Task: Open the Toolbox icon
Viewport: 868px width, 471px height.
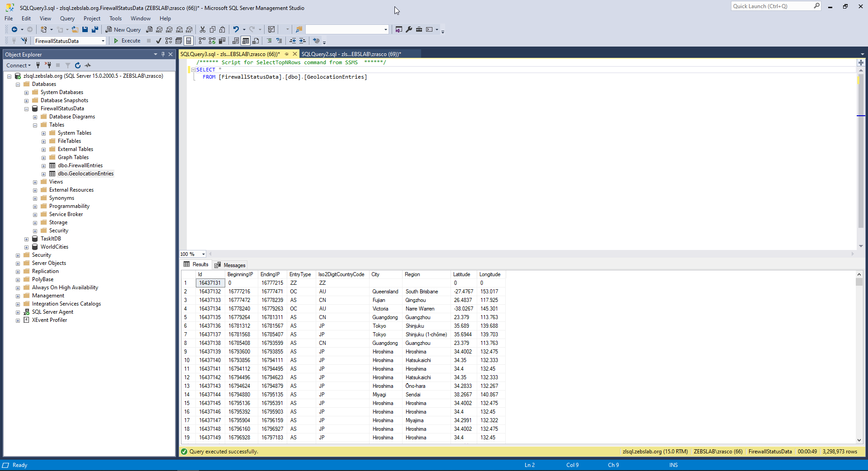Action: click(x=419, y=29)
